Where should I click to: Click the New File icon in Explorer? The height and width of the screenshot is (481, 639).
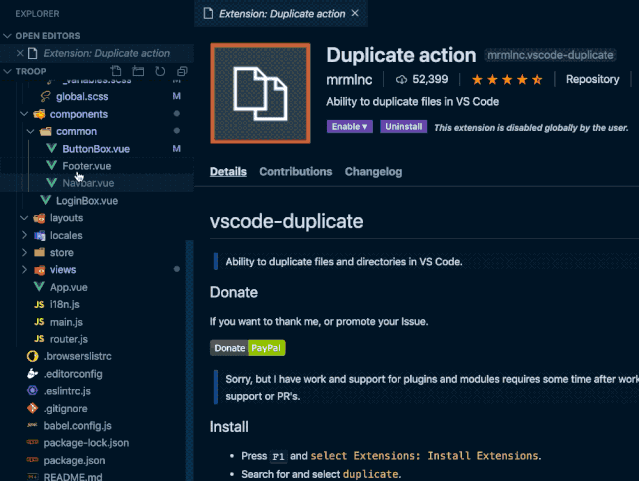(116, 71)
